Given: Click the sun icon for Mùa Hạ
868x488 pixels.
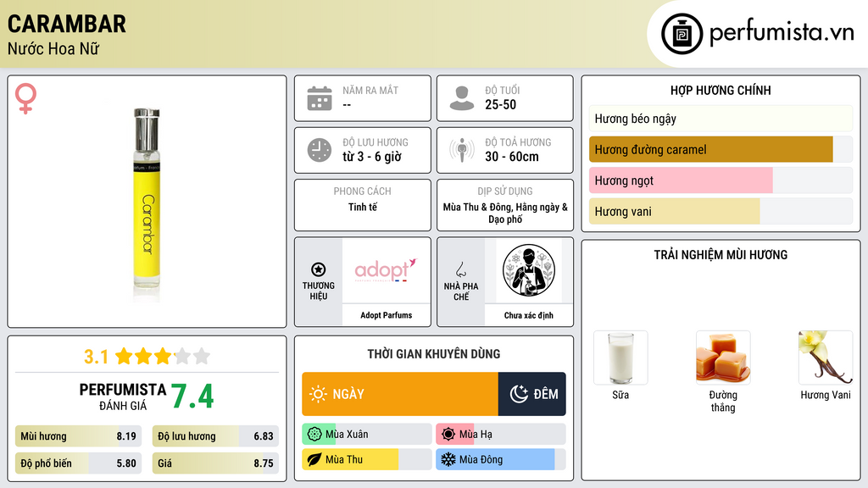Looking at the screenshot, I should (448, 435).
